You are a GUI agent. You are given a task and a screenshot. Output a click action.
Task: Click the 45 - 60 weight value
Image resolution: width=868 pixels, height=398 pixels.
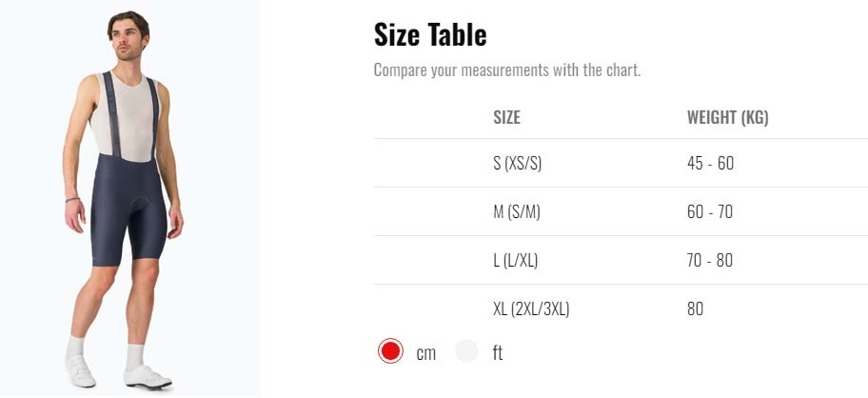(x=710, y=163)
